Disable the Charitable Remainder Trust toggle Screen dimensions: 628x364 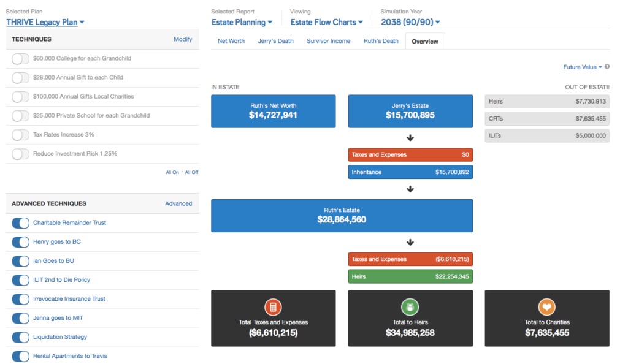pos(21,223)
